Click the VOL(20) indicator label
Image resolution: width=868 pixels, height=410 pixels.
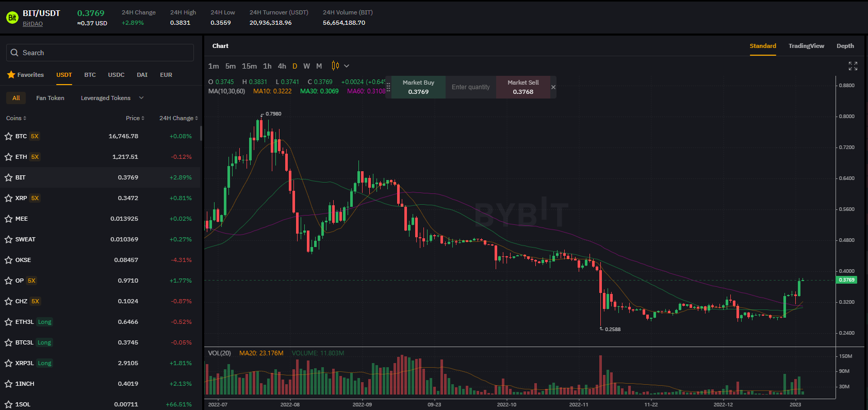219,353
